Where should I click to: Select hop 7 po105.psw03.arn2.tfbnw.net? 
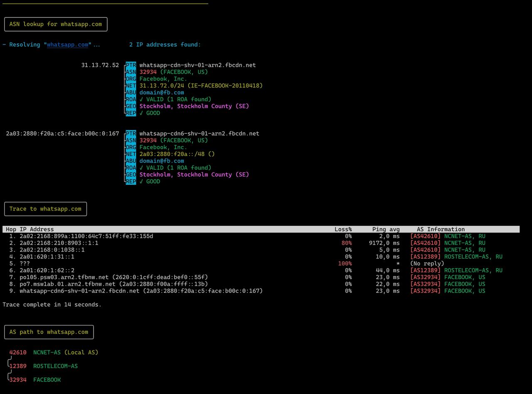[x=64, y=277]
